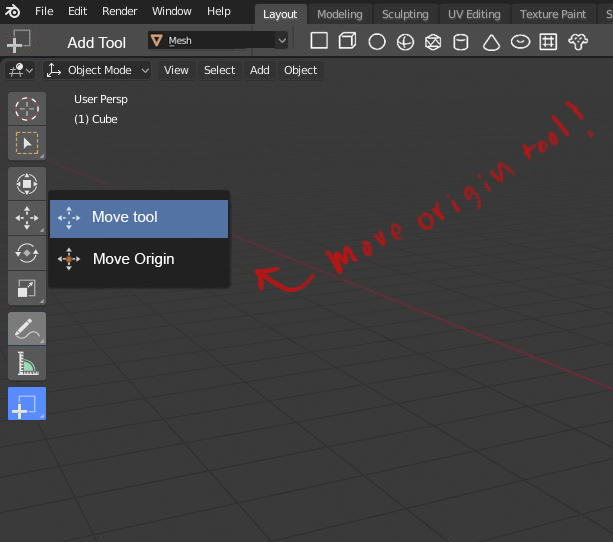Add a Circle mesh primitive
This screenshot has width=613, height=542.
(377, 41)
